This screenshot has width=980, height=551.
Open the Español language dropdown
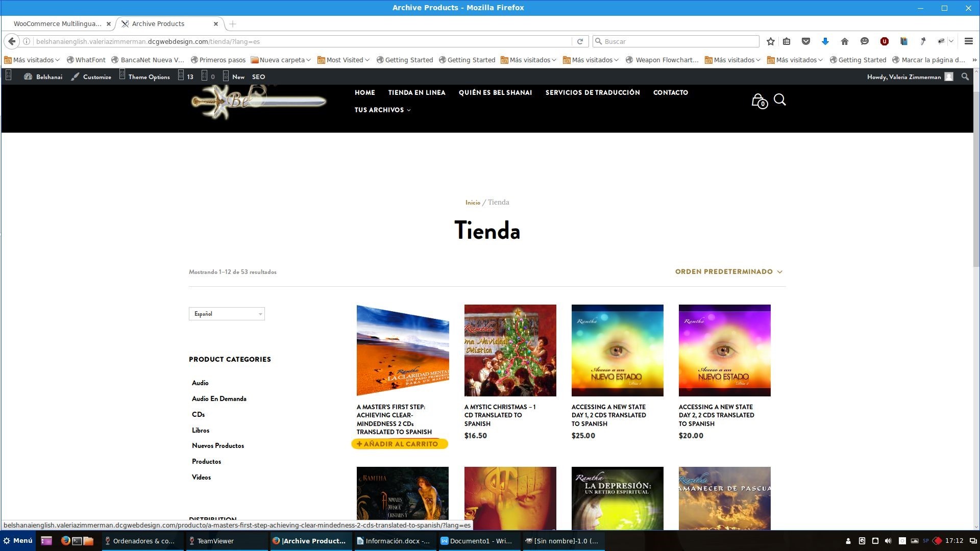[227, 314]
